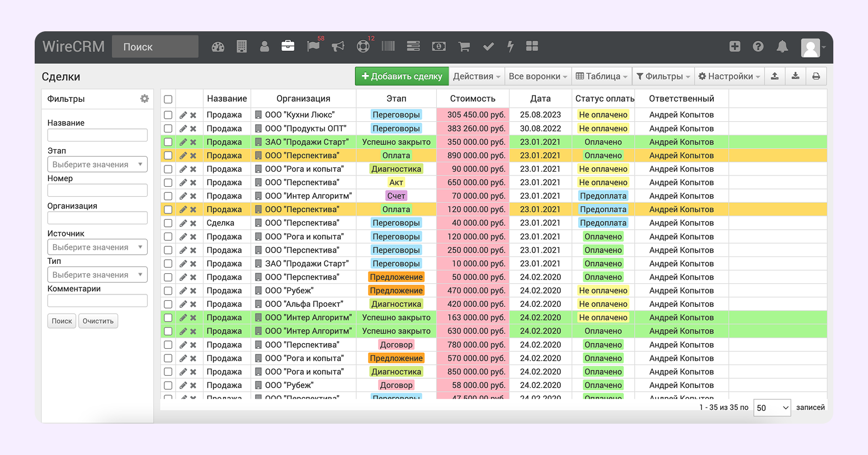Open organization ООО "Альфа Проект"
This screenshot has width=868, height=455.
304,304
